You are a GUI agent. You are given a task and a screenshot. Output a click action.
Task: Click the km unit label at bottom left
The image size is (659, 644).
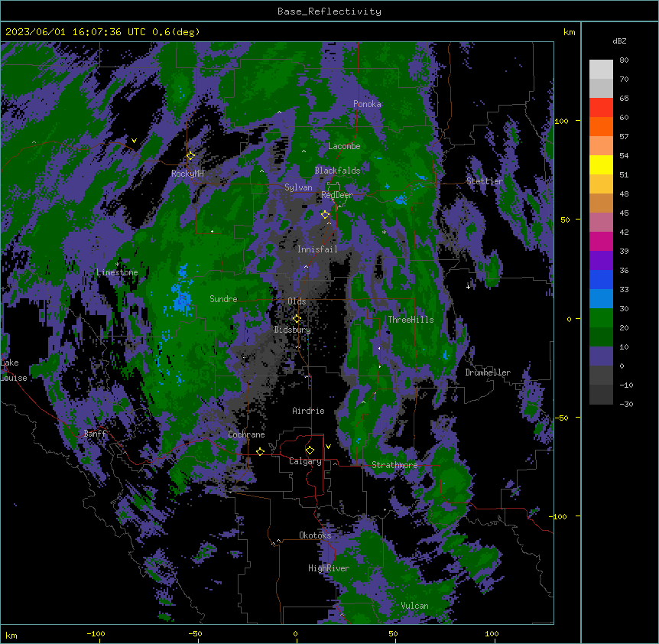(x=11, y=636)
